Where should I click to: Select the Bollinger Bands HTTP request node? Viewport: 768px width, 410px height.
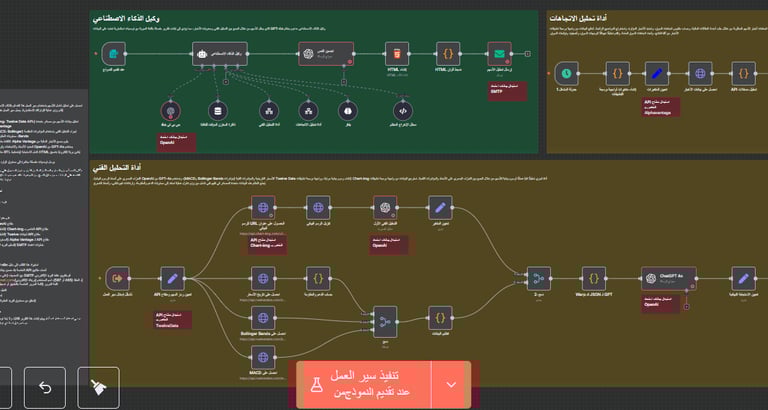coord(263,318)
